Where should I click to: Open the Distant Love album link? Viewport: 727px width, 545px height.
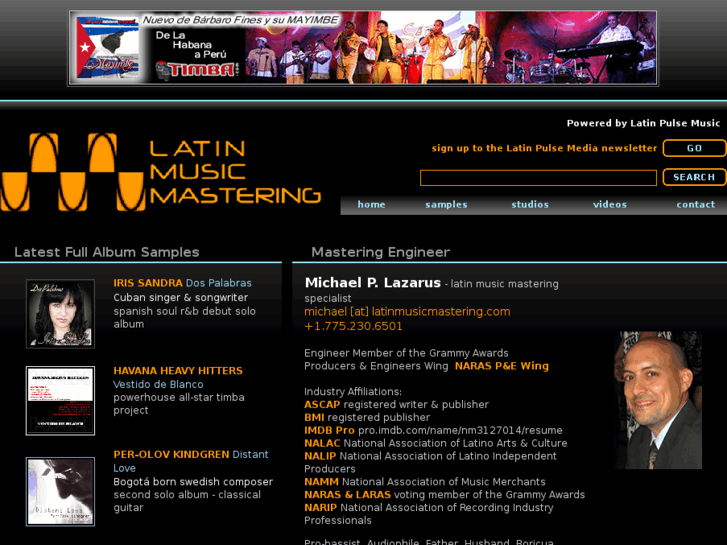pos(191,461)
